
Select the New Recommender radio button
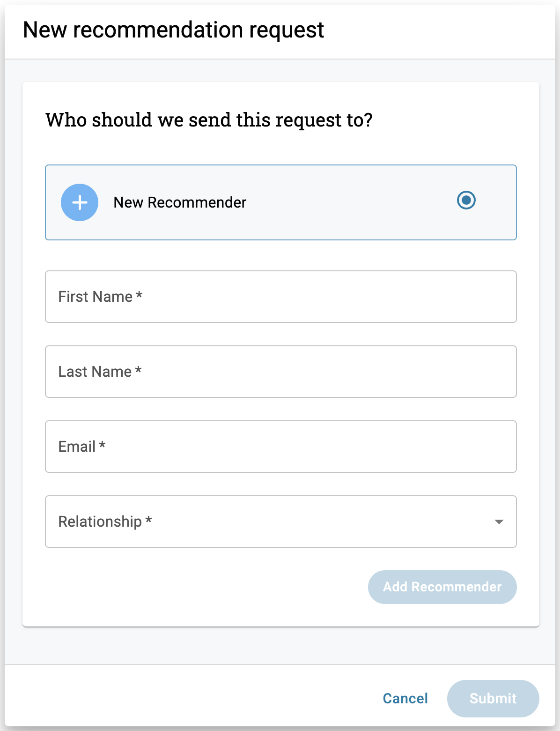pyautogui.click(x=466, y=201)
